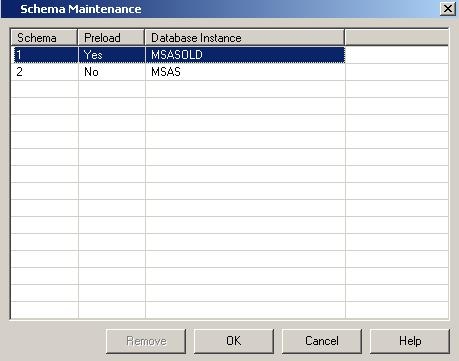Sort by the Preload column header

[111, 37]
